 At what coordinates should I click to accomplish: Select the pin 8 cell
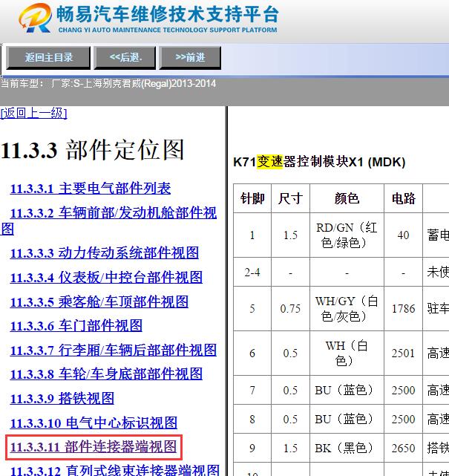(x=252, y=420)
